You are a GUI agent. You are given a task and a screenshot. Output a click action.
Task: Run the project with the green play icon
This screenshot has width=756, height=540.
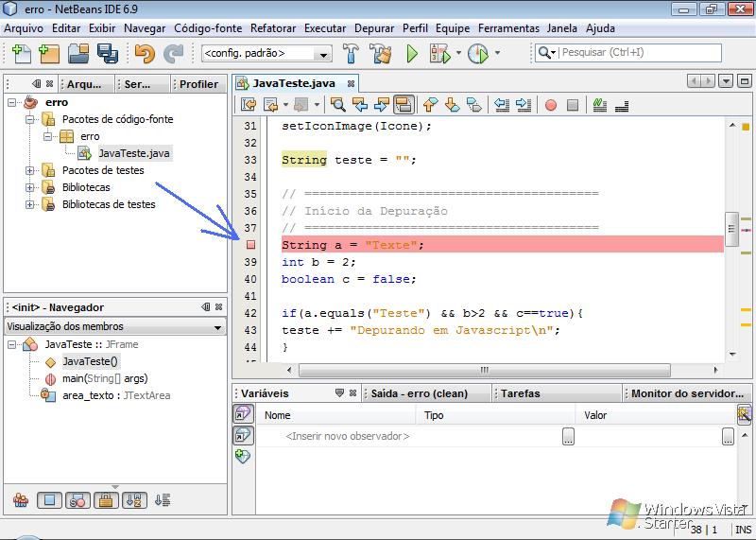point(411,53)
